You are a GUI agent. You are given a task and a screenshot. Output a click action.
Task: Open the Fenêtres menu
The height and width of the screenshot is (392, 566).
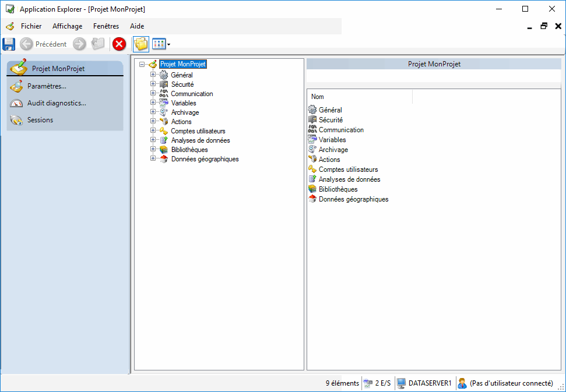coord(106,26)
